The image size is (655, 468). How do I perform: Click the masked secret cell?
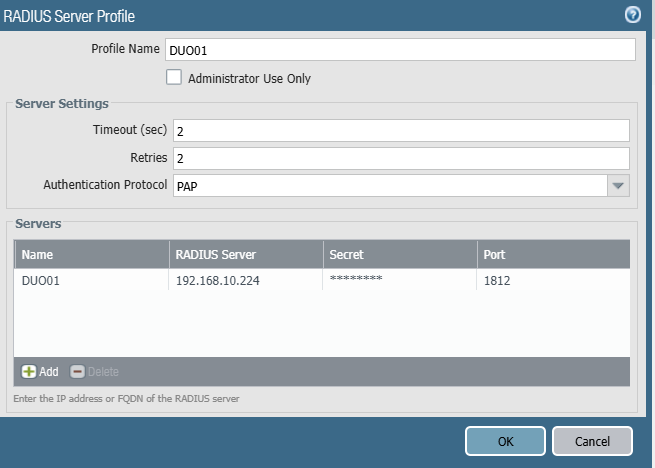pyautogui.click(x=399, y=280)
